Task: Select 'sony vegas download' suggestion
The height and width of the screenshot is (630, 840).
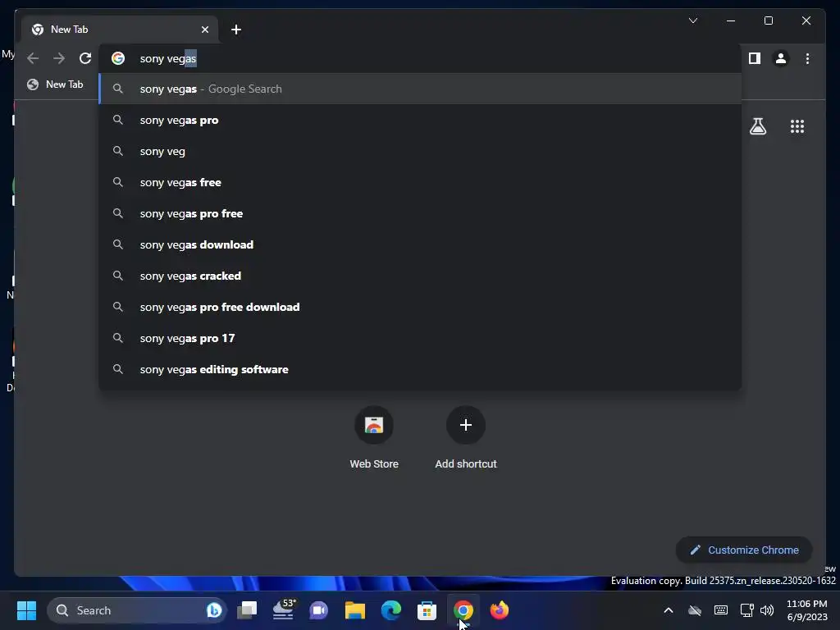Action: click(x=421, y=244)
